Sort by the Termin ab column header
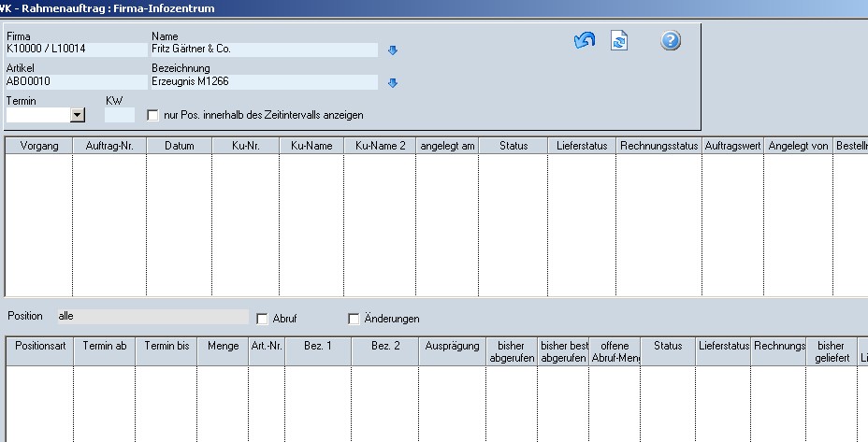The width and height of the screenshot is (868, 442). pos(104,346)
